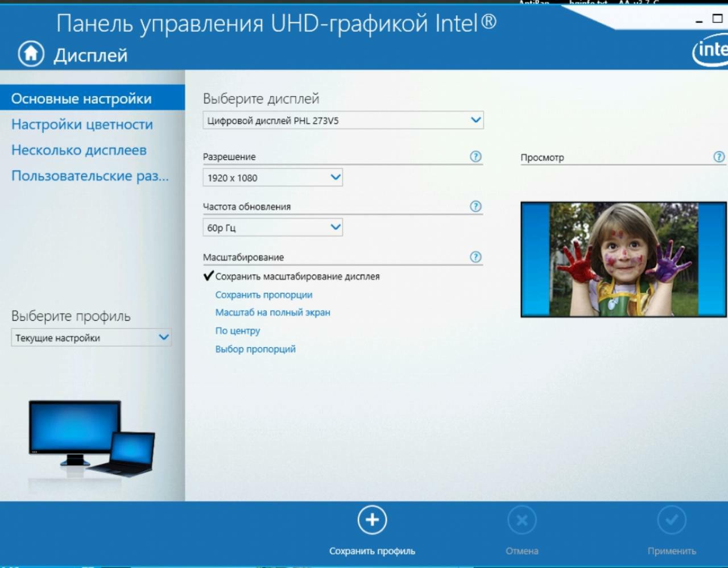Image resolution: width=728 pixels, height=568 pixels.
Task: Open Несколько дисплеев section
Action: tap(79, 150)
